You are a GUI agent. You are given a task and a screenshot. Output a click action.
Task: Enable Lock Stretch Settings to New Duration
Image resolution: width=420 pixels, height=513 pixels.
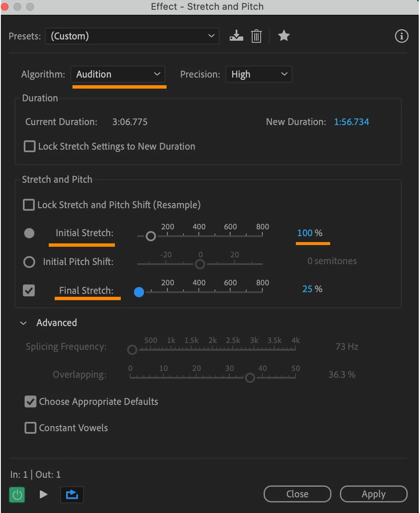[x=30, y=147]
